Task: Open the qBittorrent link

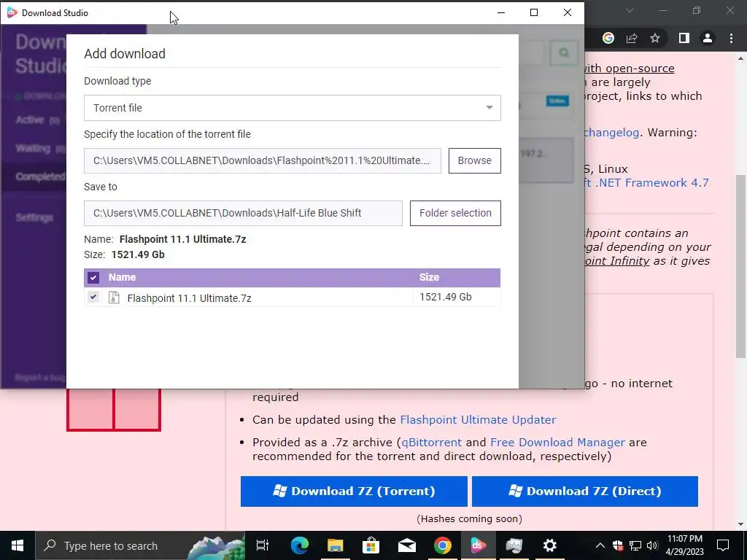Action: [x=432, y=443]
